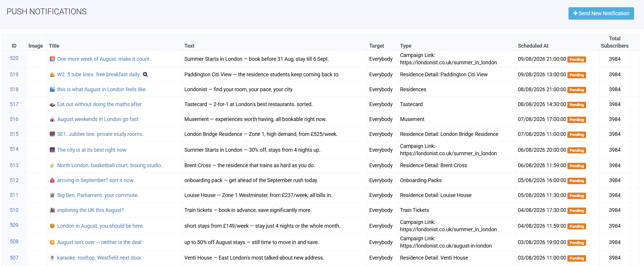This screenshot has height=266, width=644.
Task: Click notification ID 520
Action: (14, 58)
